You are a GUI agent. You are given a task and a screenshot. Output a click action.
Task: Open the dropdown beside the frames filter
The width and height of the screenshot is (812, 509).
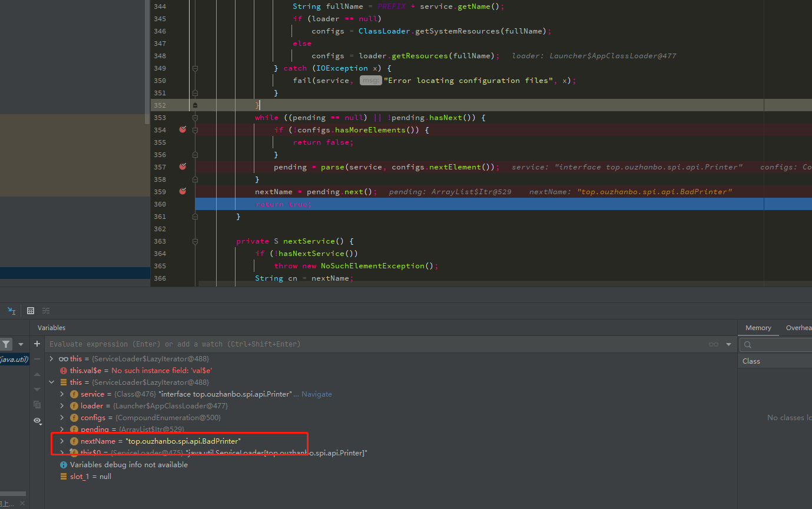coord(21,344)
